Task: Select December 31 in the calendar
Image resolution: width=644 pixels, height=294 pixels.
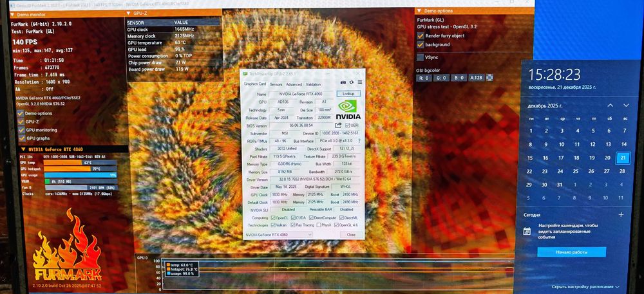Action: point(560,185)
